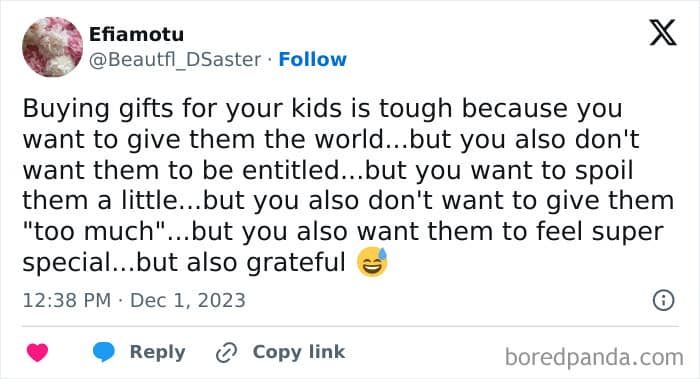The height and width of the screenshot is (379, 700).
Task: Click the Dec 1, 2023 date
Action: point(188,300)
